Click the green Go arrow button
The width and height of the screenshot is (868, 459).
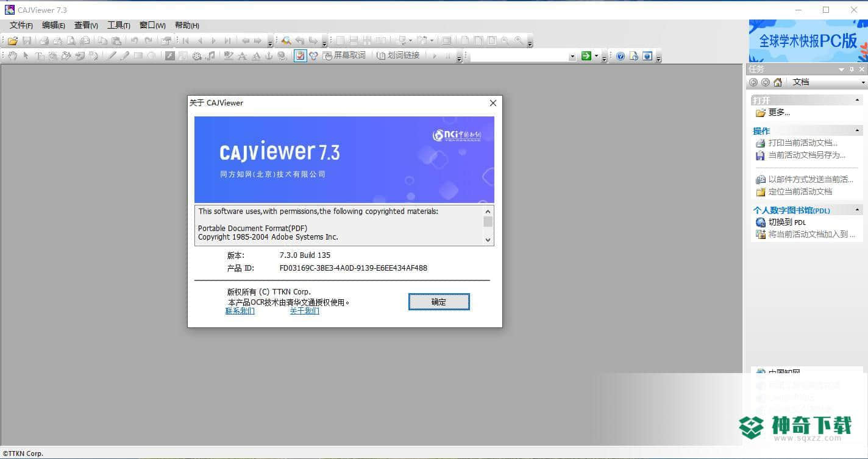point(586,55)
